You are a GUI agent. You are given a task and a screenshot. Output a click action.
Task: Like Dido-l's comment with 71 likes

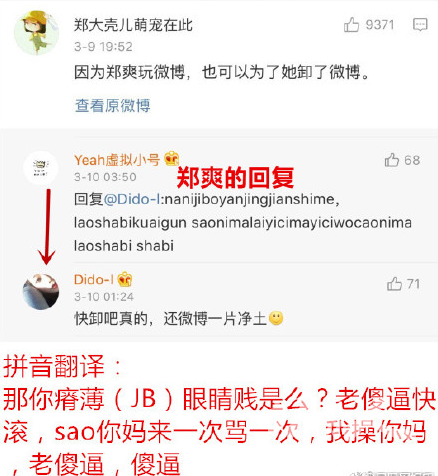pyautogui.click(x=394, y=284)
